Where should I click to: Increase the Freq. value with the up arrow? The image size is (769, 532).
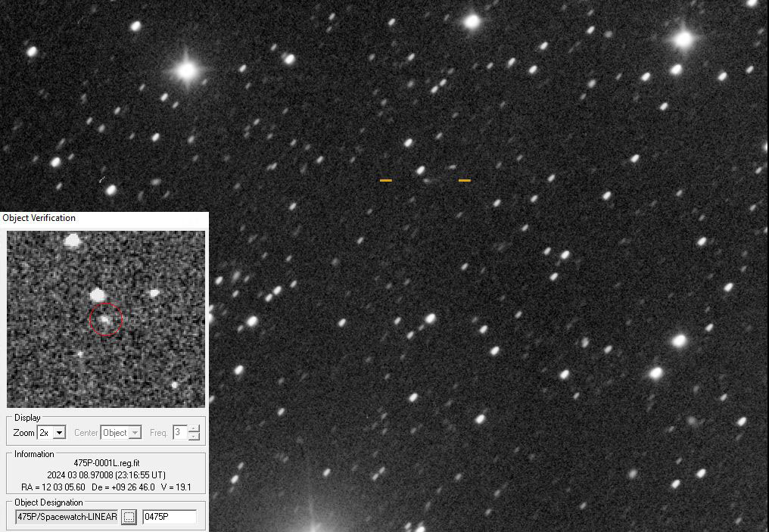click(195, 429)
